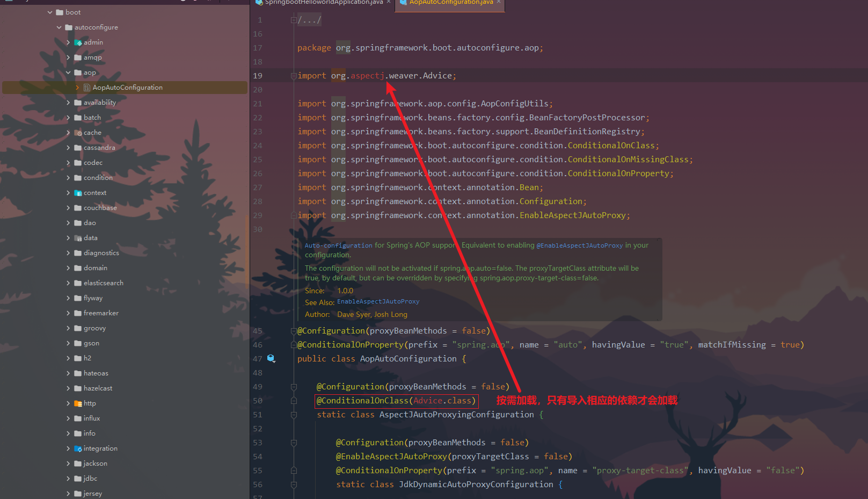Click class name AspectJAutoProxyingConfiguration on line 51
The image size is (868, 499).
coord(457,415)
